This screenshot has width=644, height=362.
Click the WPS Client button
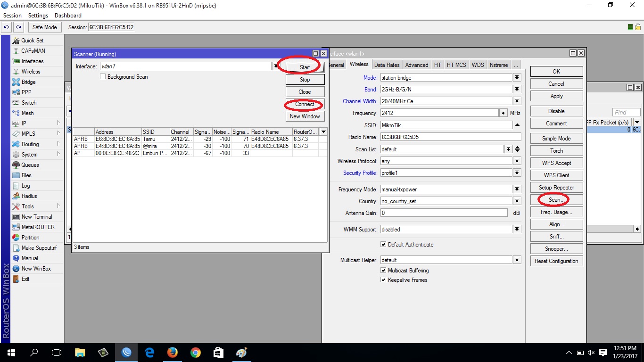pyautogui.click(x=557, y=175)
